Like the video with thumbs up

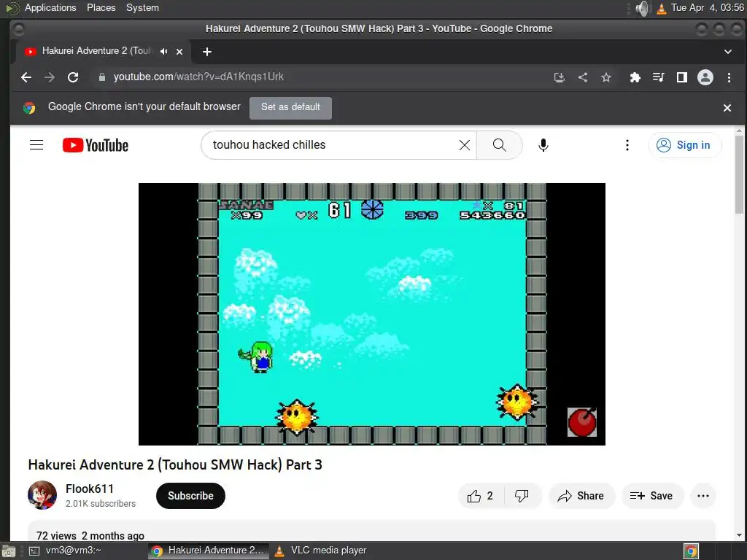(x=480, y=496)
